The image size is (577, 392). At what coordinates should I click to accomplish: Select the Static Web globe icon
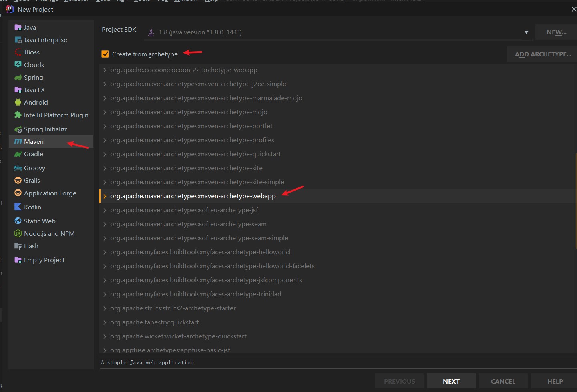[x=18, y=221]
